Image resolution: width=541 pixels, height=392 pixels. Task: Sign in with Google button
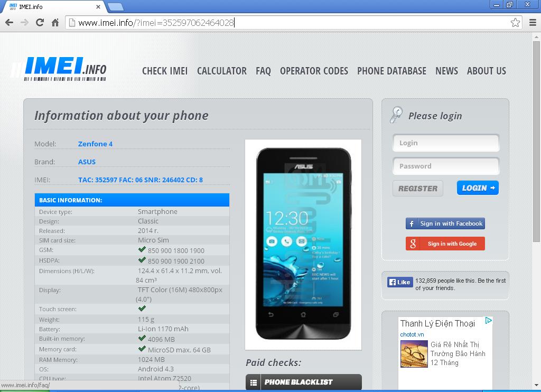pyautogui.click(x=445, y=244)
